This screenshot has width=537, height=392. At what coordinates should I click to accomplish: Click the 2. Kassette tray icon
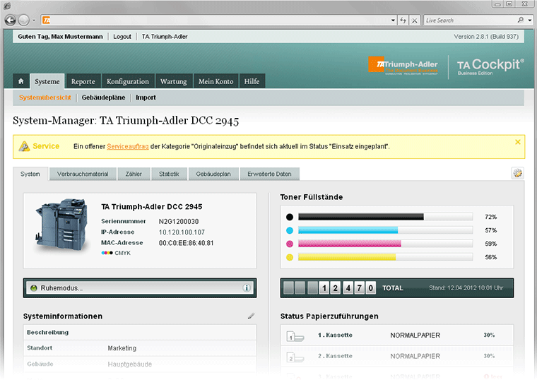(295, 357)
